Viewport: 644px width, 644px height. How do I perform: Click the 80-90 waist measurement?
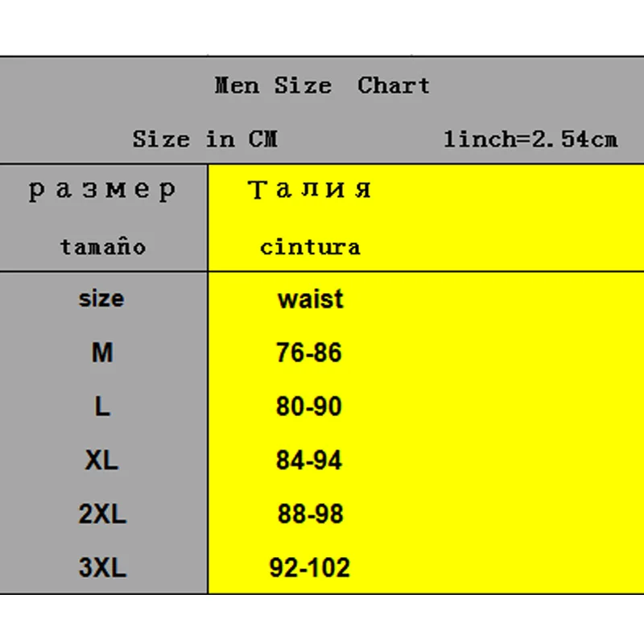click(x=309, y=407)
